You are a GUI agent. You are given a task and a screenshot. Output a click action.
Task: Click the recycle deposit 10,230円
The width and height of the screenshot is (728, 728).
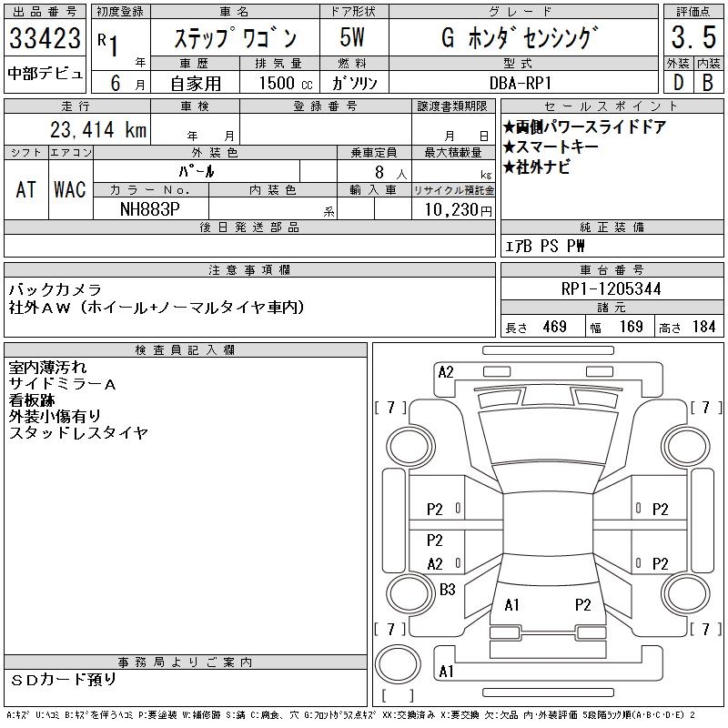pos(459,210)
